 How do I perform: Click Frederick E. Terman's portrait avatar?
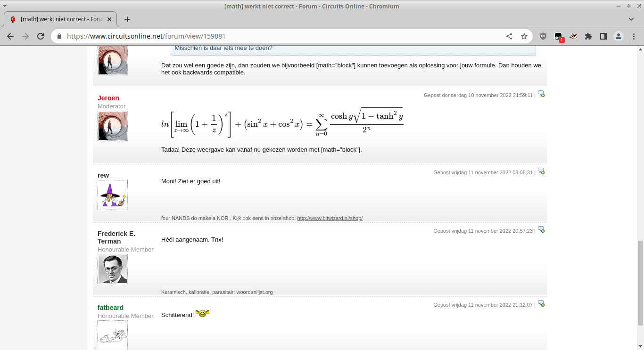point(113,269)
